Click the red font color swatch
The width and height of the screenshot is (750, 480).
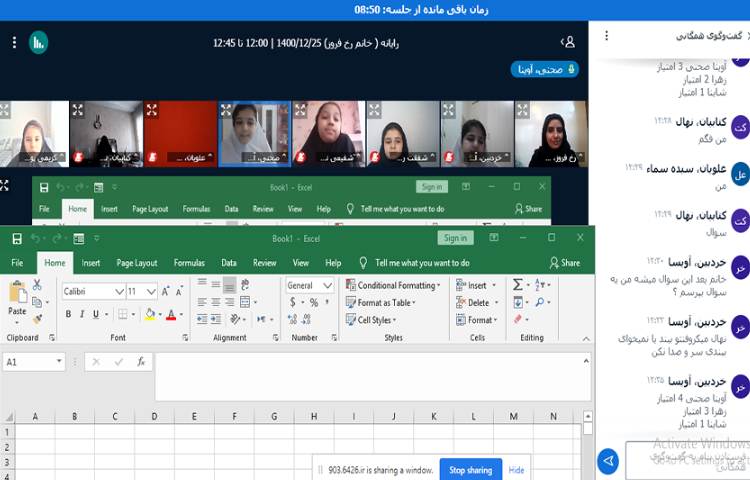(169, 314)
